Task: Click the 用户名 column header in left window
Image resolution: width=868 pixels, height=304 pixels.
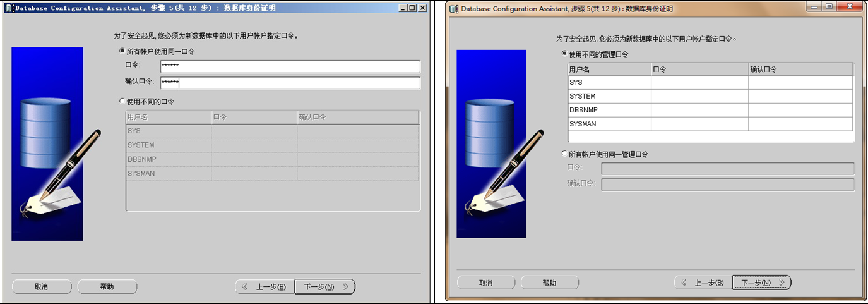Action: click(169, 118)
